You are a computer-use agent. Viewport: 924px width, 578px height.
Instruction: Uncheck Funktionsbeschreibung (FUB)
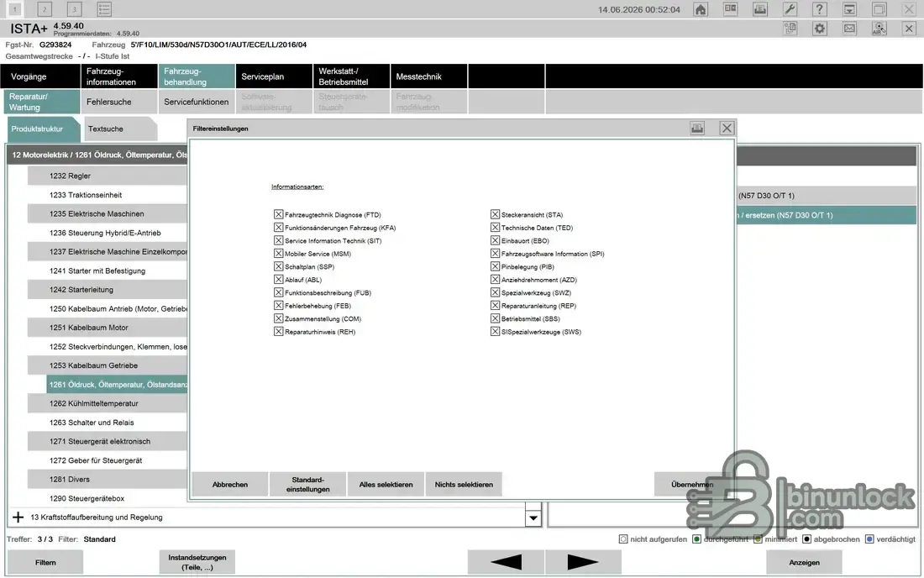coord(278,292)
